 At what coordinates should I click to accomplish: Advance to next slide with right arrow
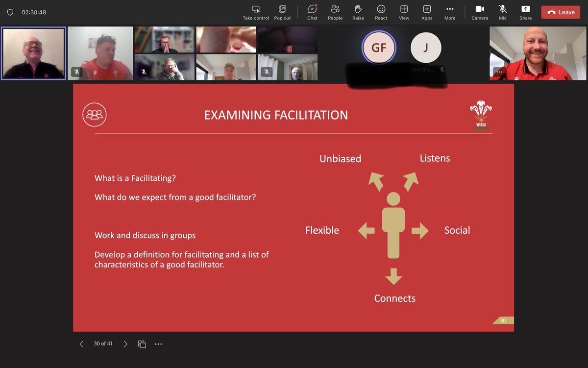(125, 344)
